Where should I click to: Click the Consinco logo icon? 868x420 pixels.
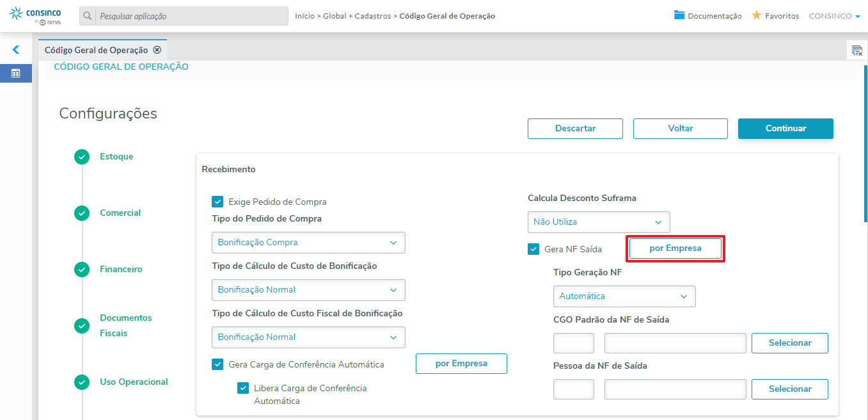pyautogui.click(x=17, y=13)
